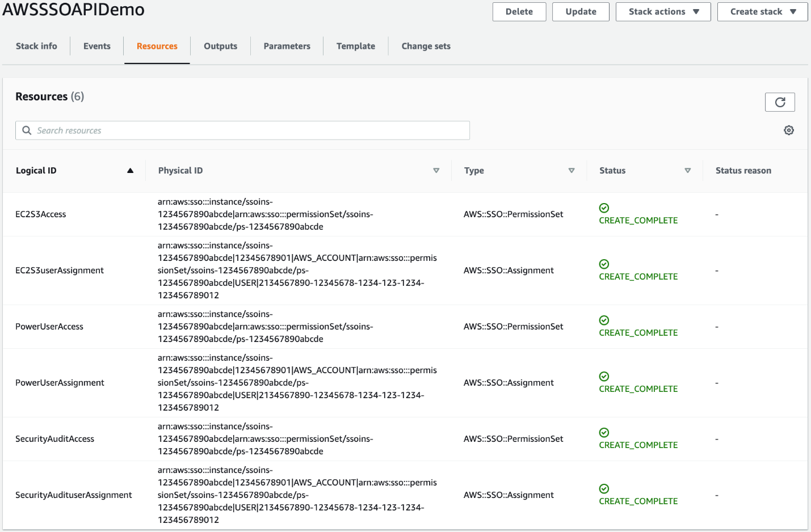This screenshot has height=532, width=811.
Task: Click the refresh resources icon
Action: 780,102
